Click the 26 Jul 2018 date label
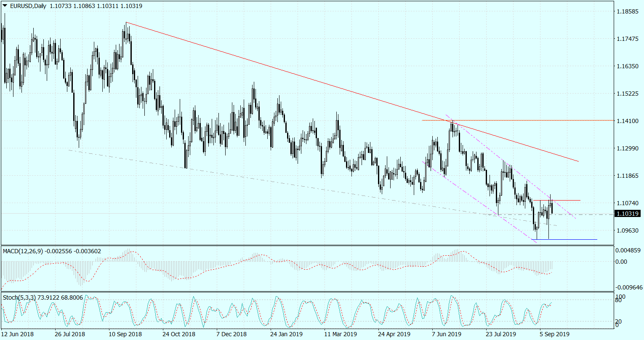 (x=70, y=334)
